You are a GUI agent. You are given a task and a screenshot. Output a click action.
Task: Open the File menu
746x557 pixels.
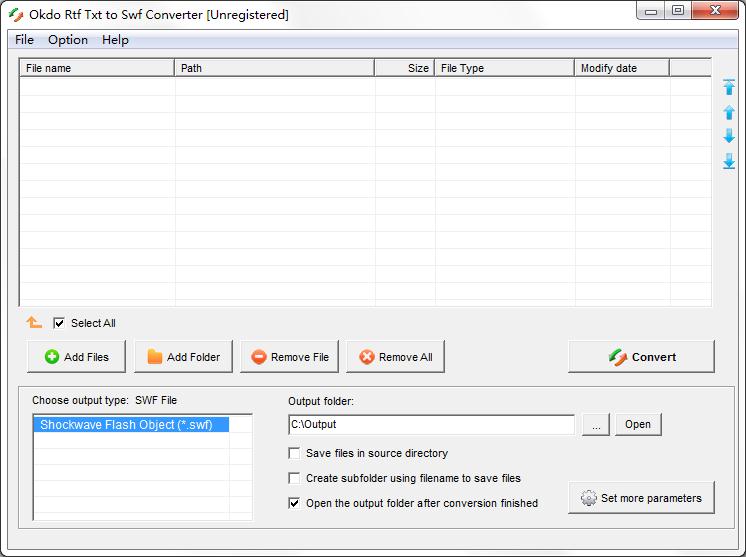(x=24, y=40)
